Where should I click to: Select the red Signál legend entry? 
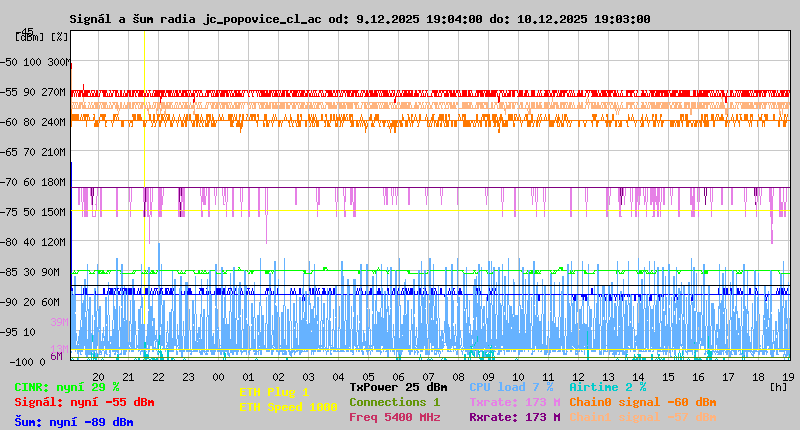click(x=84, y=402)
